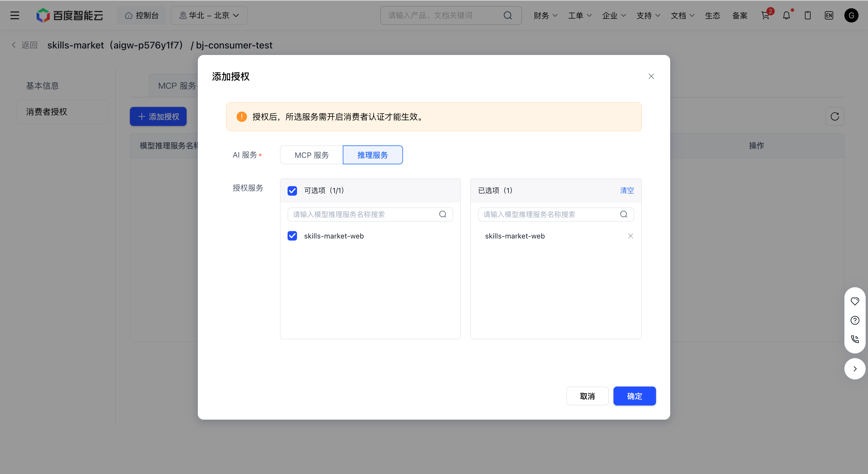Click the 确定 button
868x474 pixels.
[x=634, y=396]
